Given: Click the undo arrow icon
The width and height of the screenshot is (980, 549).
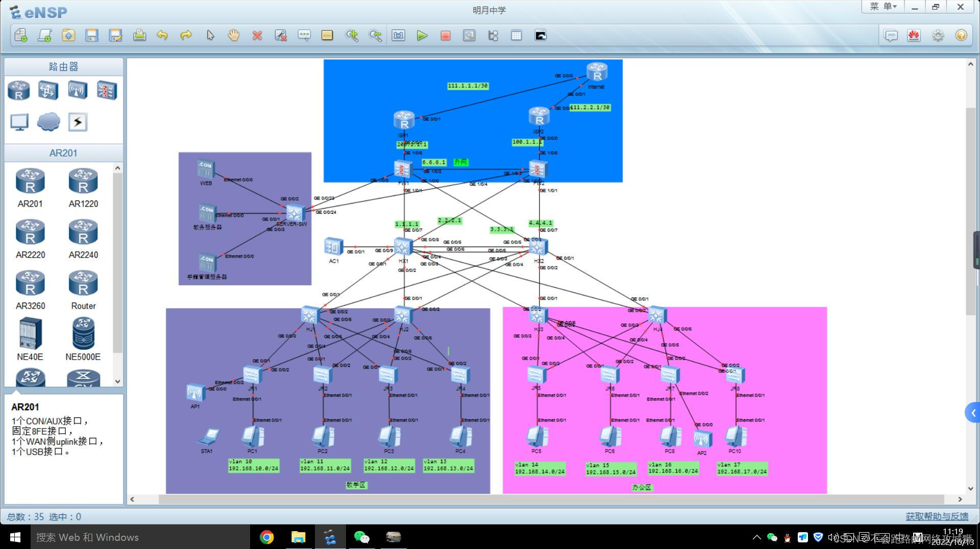Looking at the screenshot, I should click(162, 36).
